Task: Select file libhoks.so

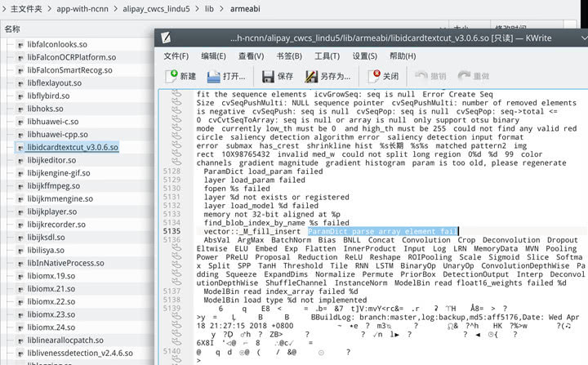Action: pyautogui.click(x=45, y=109)
